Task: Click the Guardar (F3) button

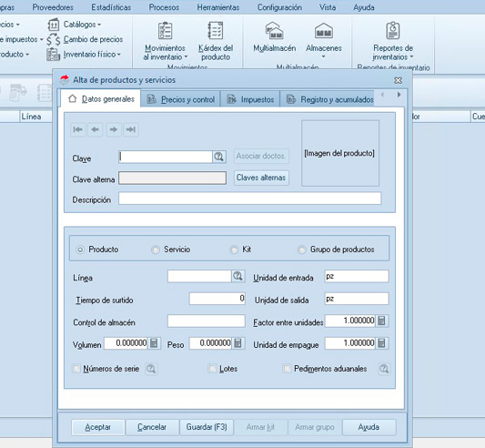Action: pos(207,427)
